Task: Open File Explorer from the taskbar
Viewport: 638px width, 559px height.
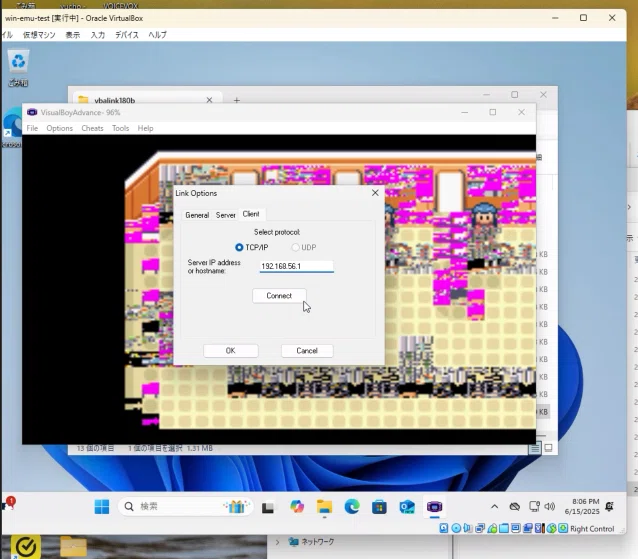Action: (x=324, y=507)
